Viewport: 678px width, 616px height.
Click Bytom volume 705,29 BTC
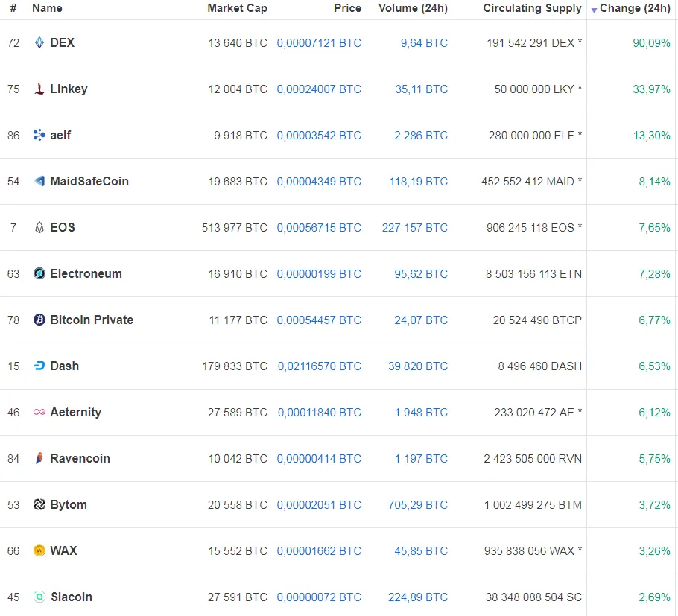point(418,505)
